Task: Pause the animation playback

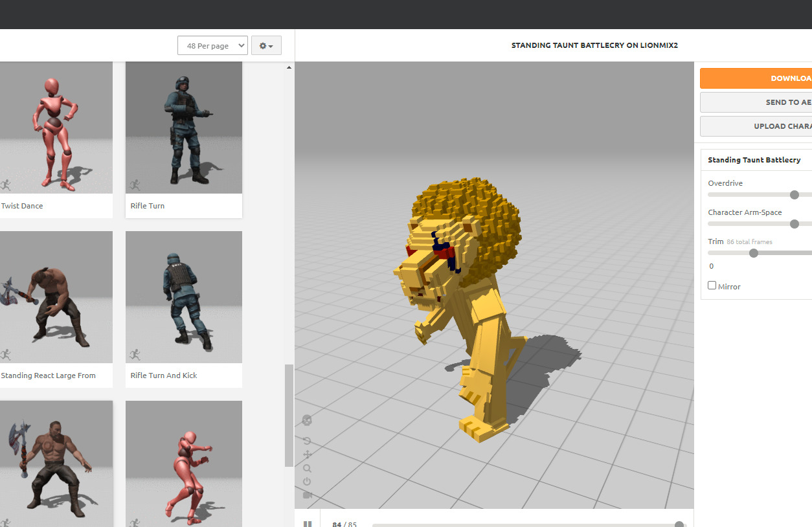Action: (308, 524)
